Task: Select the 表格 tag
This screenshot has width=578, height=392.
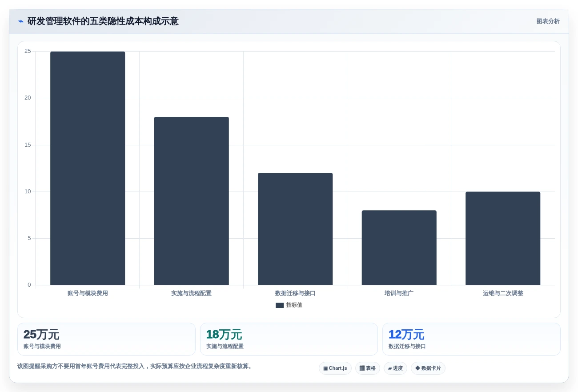Action: [367, 368]
